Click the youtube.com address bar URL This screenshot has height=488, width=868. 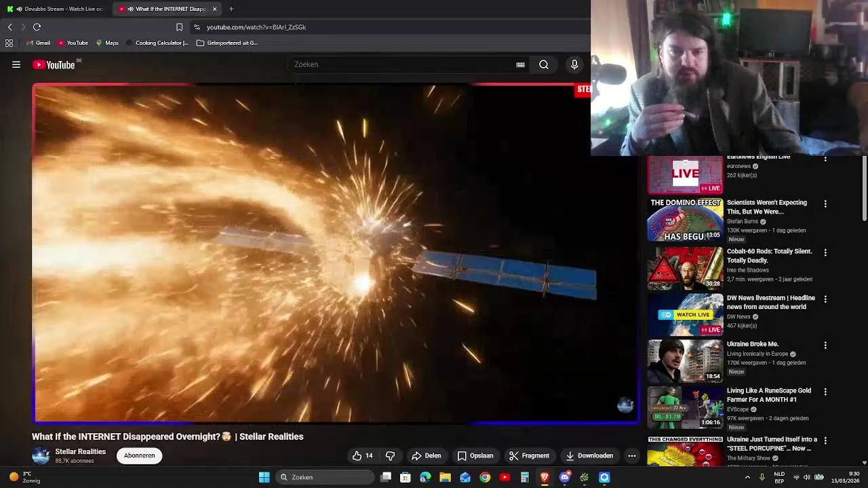[256, 27]
